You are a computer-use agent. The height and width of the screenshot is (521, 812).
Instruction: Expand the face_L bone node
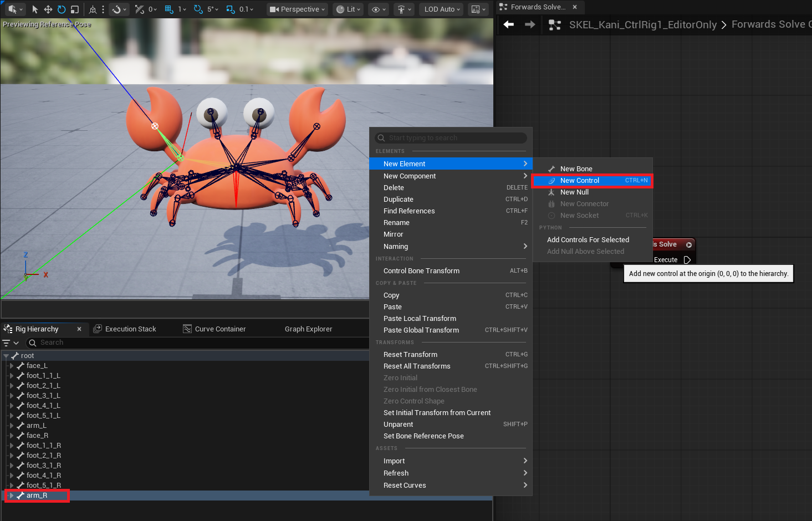tap(11, 366)
